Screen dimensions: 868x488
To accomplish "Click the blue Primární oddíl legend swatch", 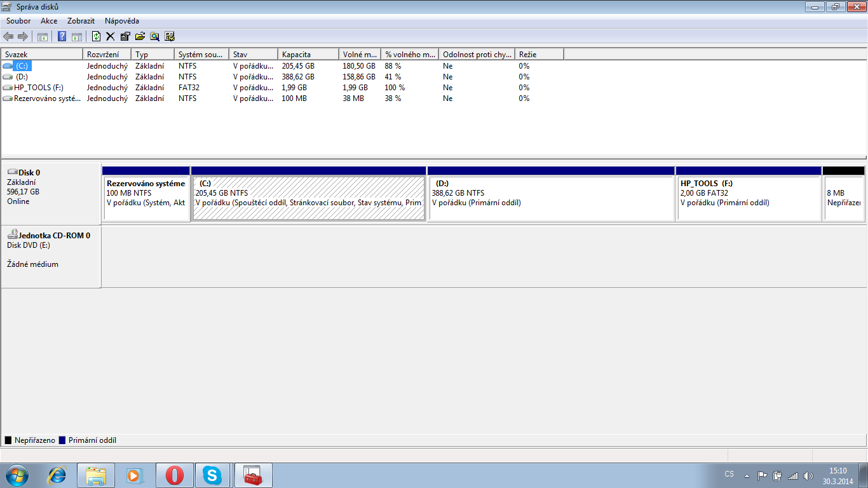I will tap(62, 440).
